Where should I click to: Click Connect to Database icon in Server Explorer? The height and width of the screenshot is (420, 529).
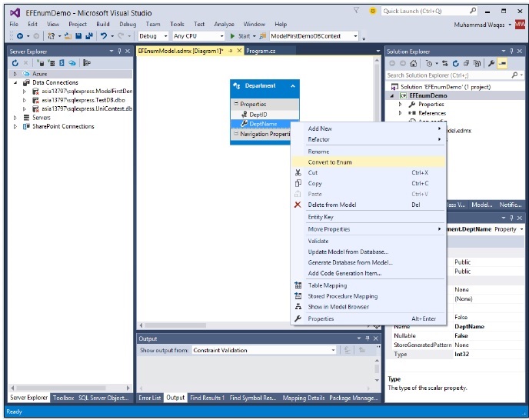pos(40,63)
